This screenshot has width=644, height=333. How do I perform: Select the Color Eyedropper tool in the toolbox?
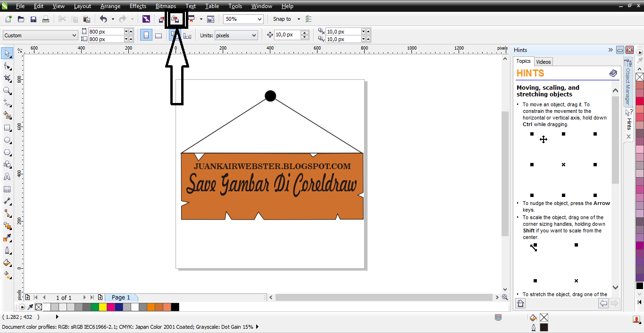7,238
